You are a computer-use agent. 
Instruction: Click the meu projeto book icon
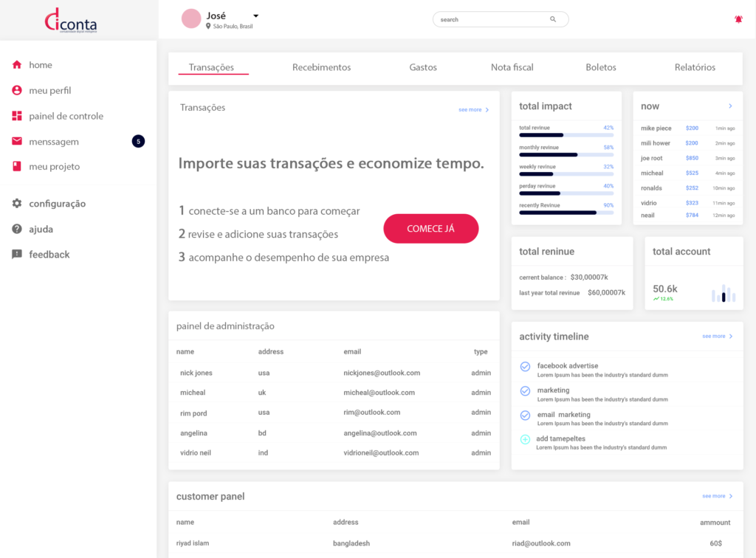point(17,167)
